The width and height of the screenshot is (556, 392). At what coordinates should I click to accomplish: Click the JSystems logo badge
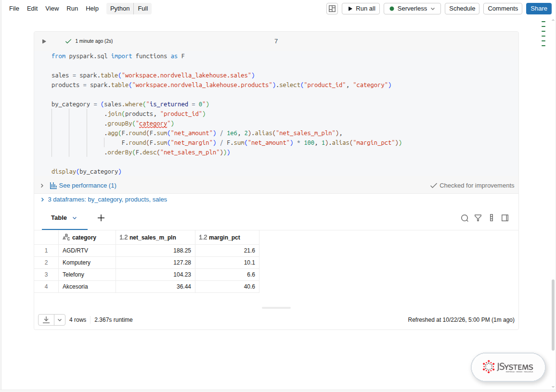pos(508,367)
